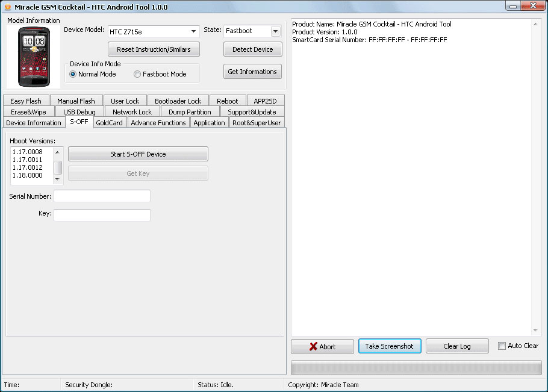
Task: Switch to the GoldCard tab
Action: point(109,123)
